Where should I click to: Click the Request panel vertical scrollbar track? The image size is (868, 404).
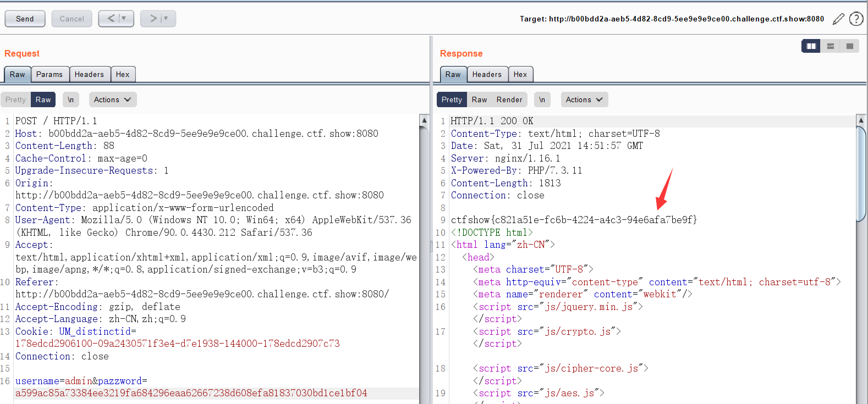point(424,264)
